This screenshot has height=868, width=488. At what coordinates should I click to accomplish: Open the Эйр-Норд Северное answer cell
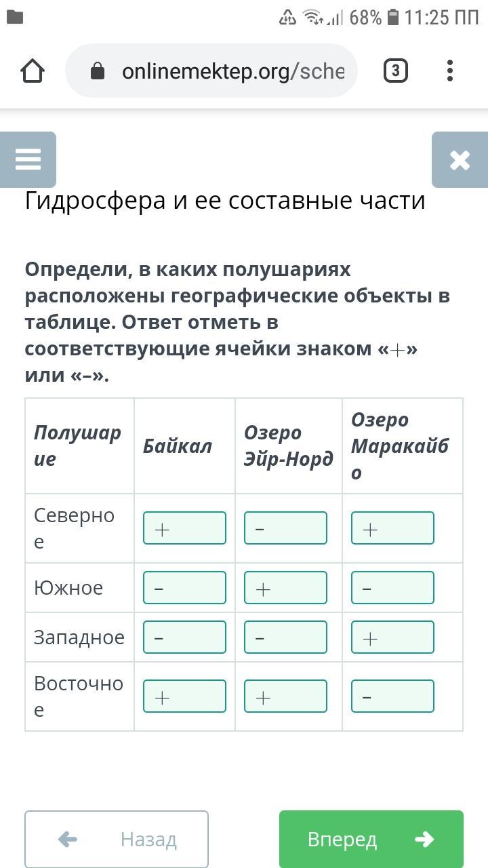point(285,528)
